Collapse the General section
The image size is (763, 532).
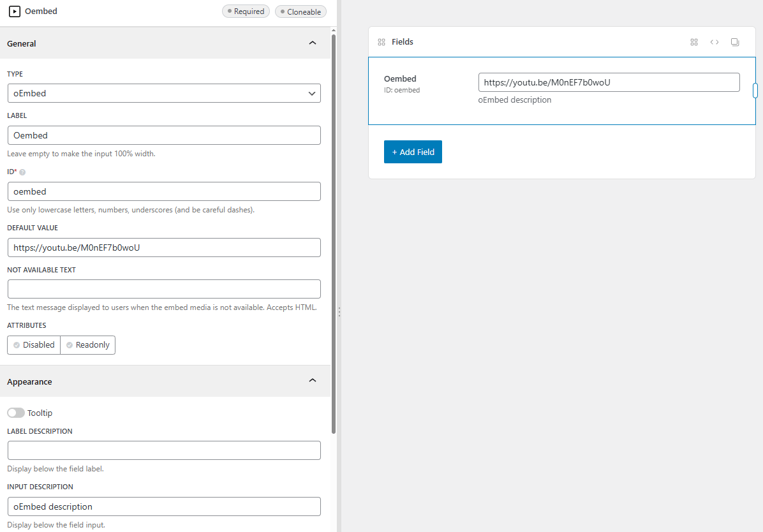click(312, 43)
